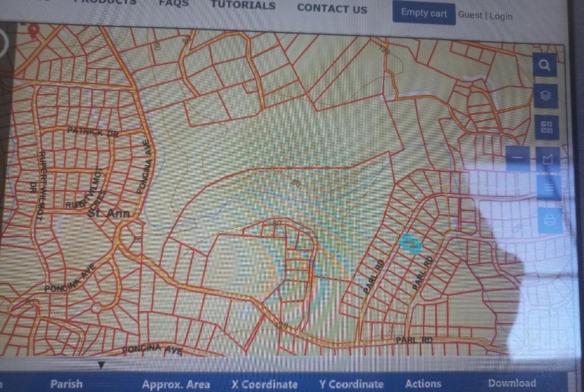Click the X Coordinate column header

click(x=264, y=385)
